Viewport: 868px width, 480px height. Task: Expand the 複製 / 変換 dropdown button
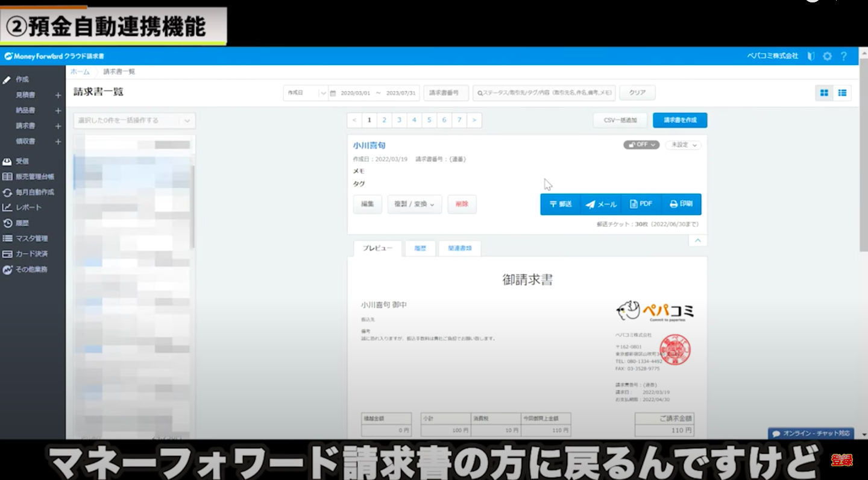point(414,204)
